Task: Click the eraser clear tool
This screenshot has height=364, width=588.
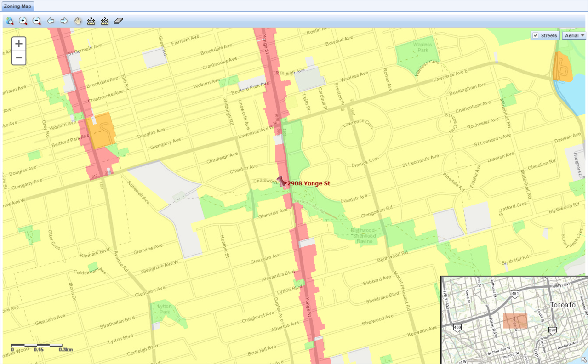Action: (119, 21)
